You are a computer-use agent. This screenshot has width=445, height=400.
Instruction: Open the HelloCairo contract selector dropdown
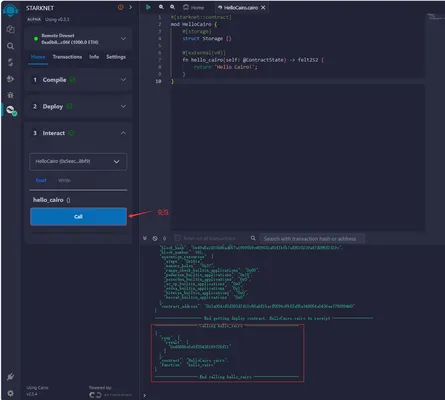(x=78, y=162)
